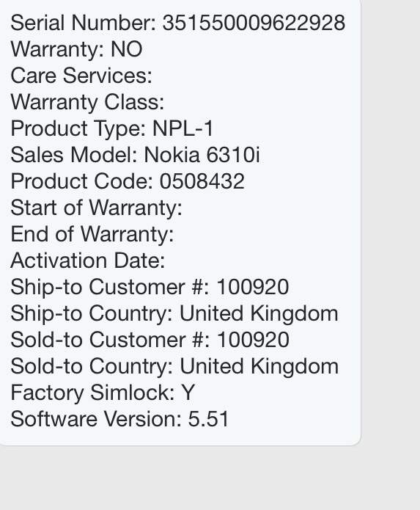
Task: Select the Software Version 5.51 line
Action: point(120,419)
